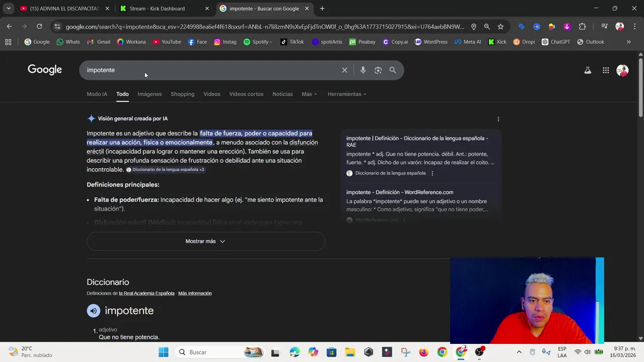Open the ChatGPT bookmark
Screen dimensions: 644x362
click(x=556, y=42)
